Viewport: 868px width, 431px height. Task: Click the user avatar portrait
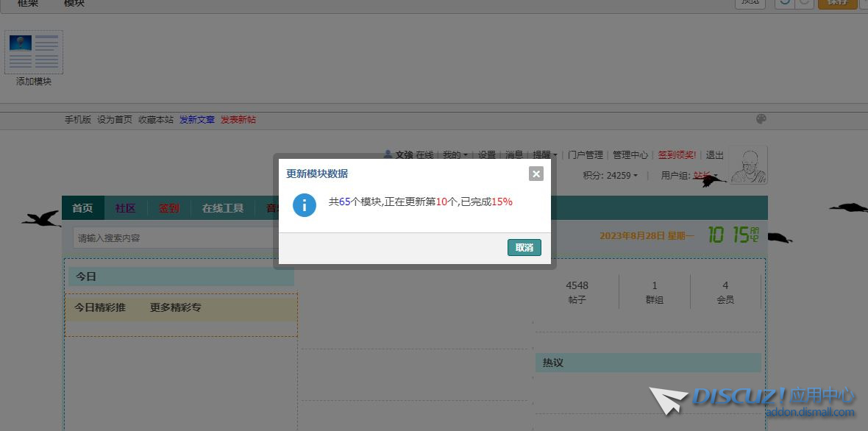tap(747, 165)
